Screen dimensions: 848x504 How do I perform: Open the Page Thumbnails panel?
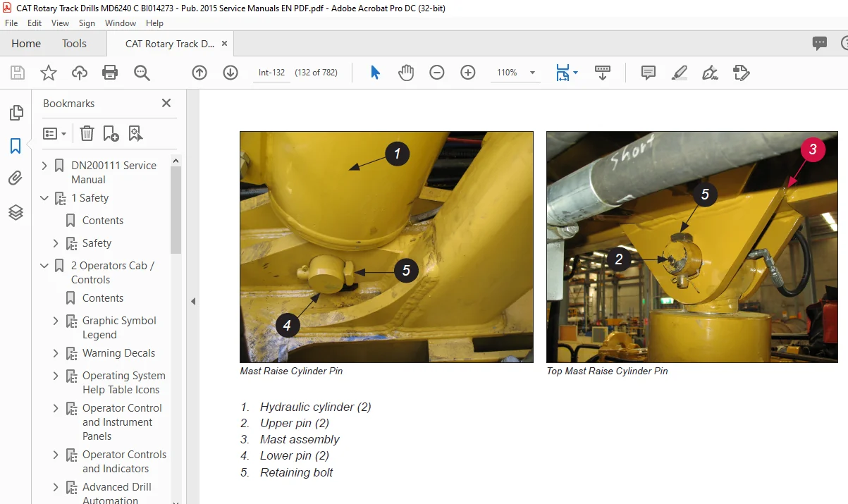(16, 113)
